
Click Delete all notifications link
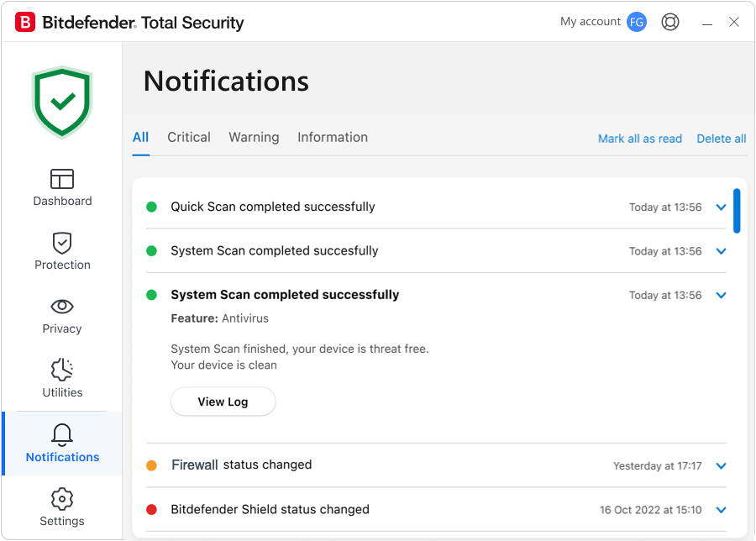point(722,139)
